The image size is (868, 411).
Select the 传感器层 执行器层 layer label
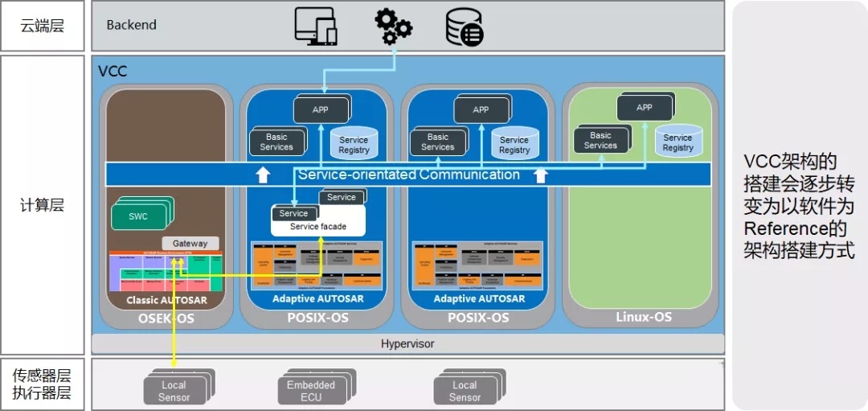pyautogui.click(x=42, y=383)
